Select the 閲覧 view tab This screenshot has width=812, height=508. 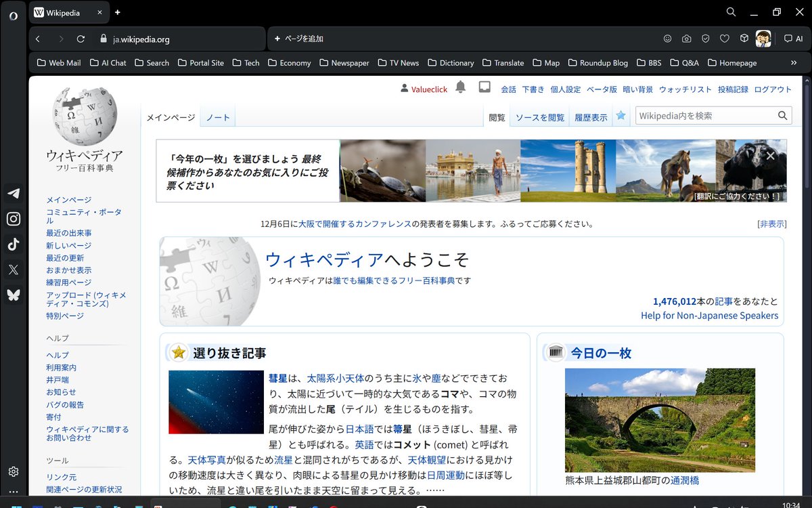[497, 117]
